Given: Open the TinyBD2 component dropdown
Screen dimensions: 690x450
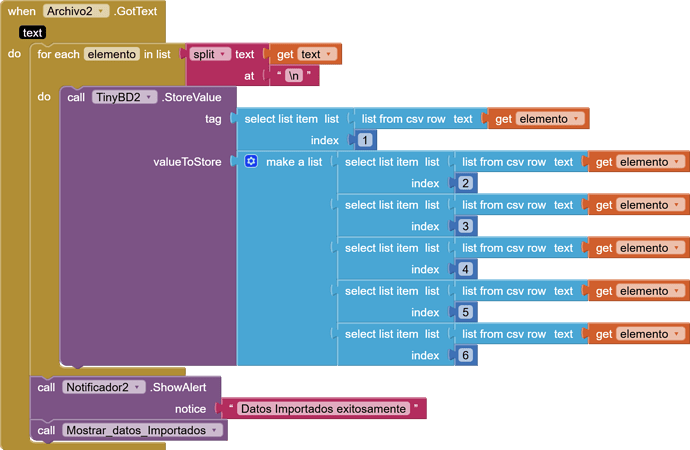Looking at the screenshot, I should [x=150, y=97].
